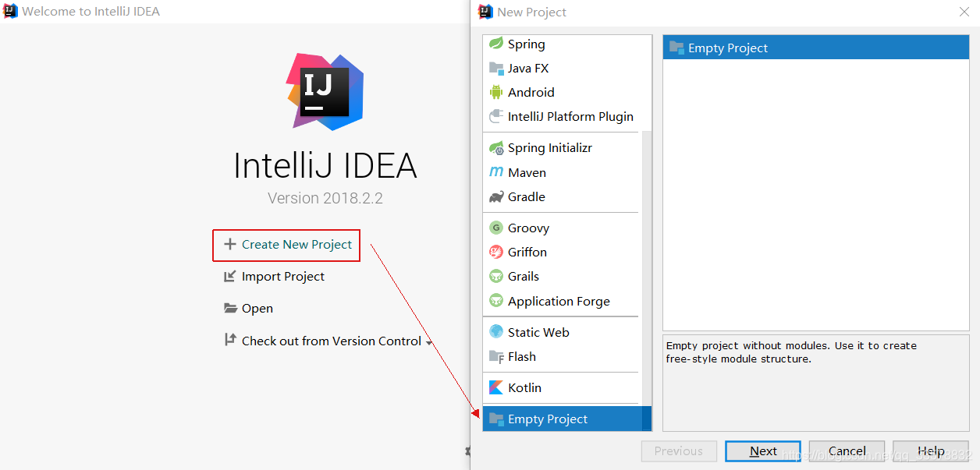Click the IntelliJ icon in New Project title bar
Image resolution: width=980 pixels, height=470 pixels.
pos(485,12)
